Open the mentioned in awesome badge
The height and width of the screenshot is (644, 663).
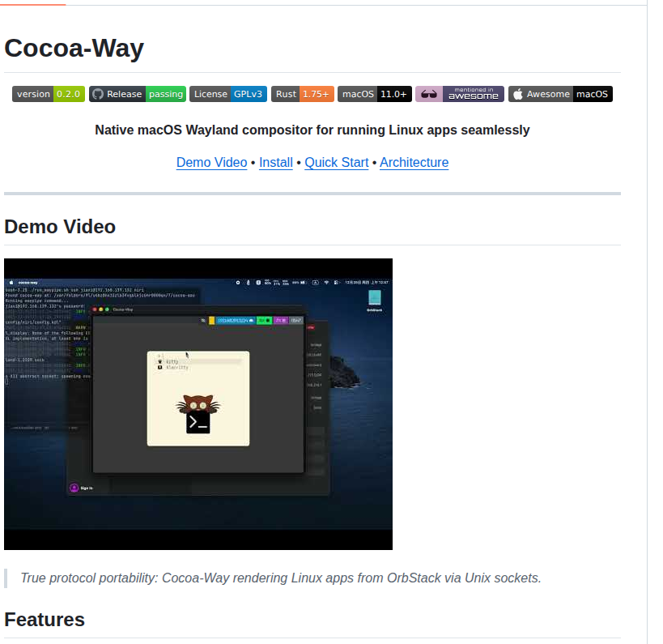point(460,94)
